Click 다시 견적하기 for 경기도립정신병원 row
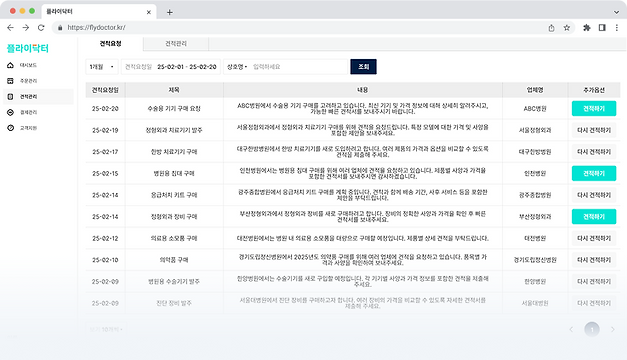 pos(594,260)
